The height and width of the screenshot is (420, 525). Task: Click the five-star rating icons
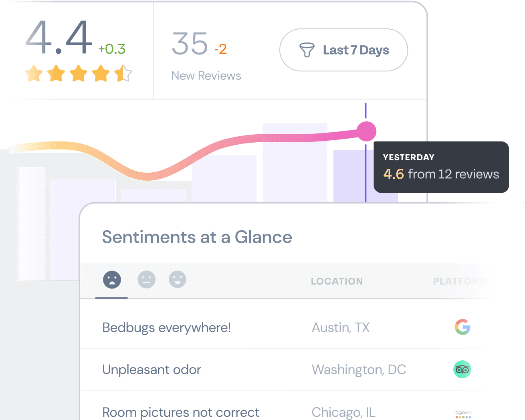[x=78, y=74]
